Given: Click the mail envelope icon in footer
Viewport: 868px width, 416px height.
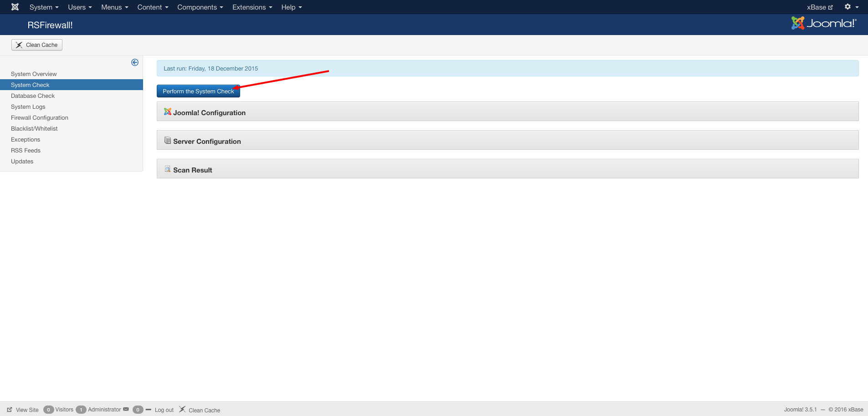Looking at the screenshot, I should pyautogui.click(x=126, y=409).
